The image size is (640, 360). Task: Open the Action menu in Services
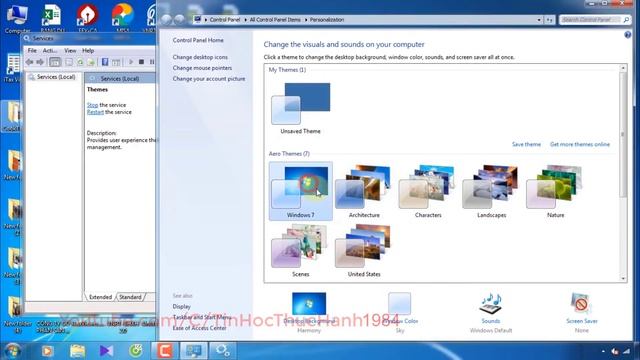pos(50,51)
